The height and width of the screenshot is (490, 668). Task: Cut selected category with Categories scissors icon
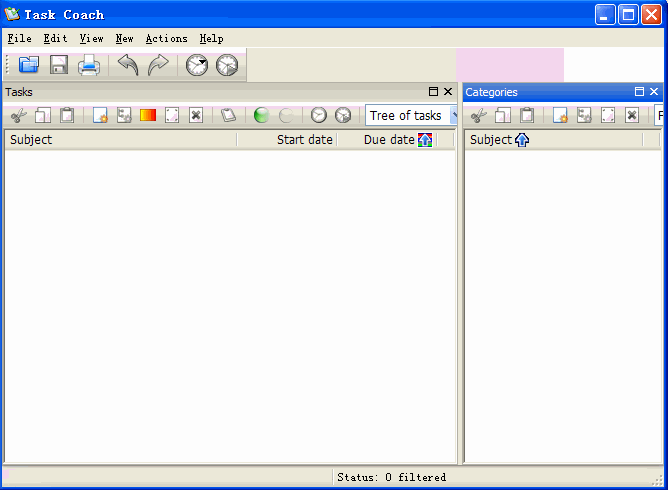point(479,115)
